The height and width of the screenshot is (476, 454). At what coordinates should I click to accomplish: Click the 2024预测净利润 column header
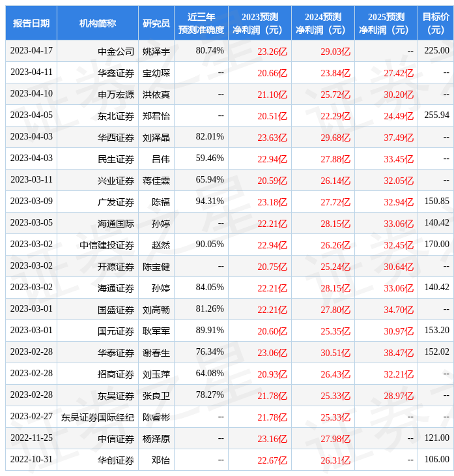(322, 23)
